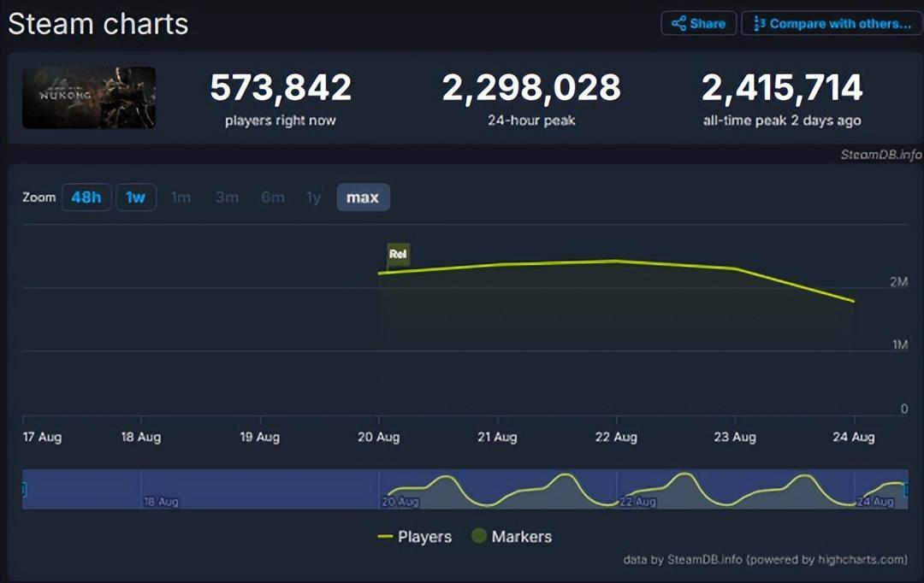
Task: Toggle the Players series in legend
Action: pyautogui.click(x=414, y=537)
